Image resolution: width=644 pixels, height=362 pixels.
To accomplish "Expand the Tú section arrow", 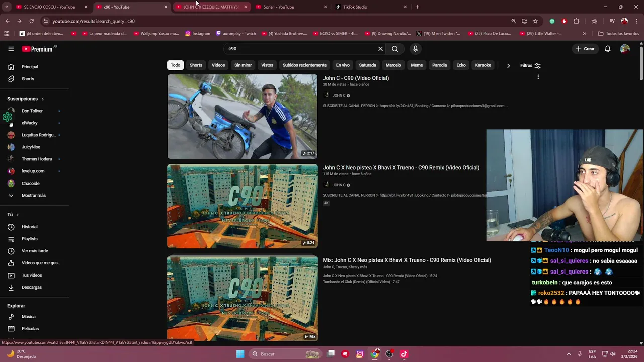I will click(18, 215).
